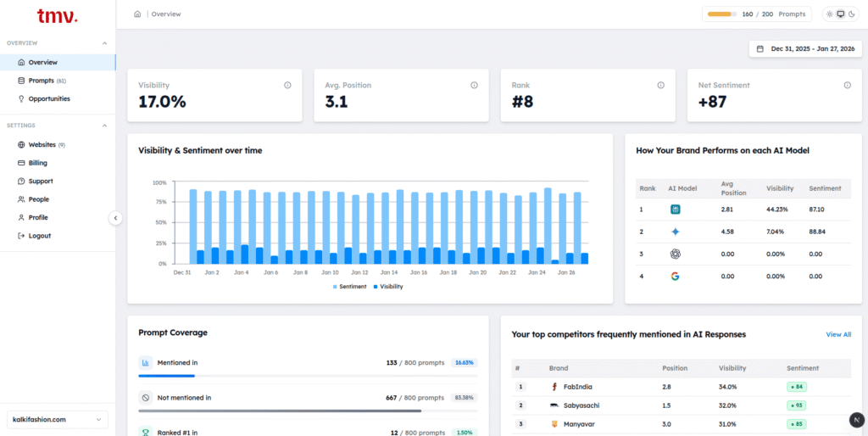Click the Overview breadcrumb text
This screenshot has width=868, height=436.
pos(166,14)
